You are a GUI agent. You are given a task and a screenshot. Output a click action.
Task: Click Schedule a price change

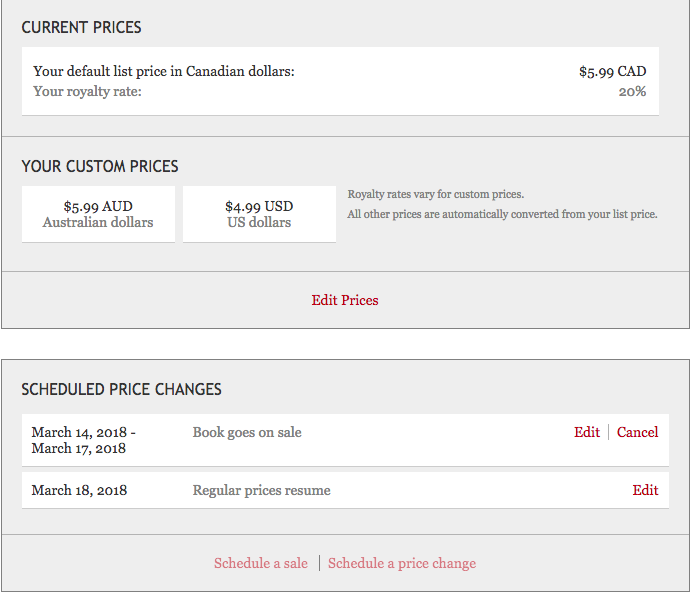tap(402, 563)
